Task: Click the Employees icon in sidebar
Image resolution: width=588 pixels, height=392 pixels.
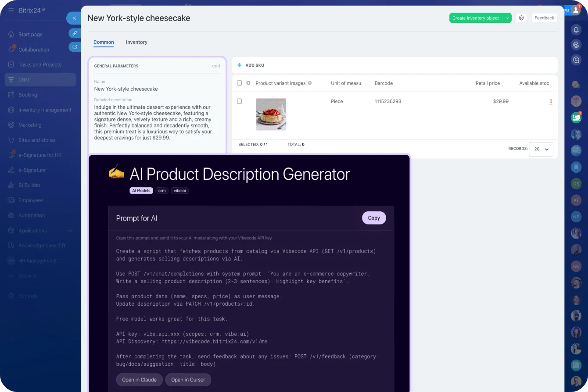Action: point(11,200)
